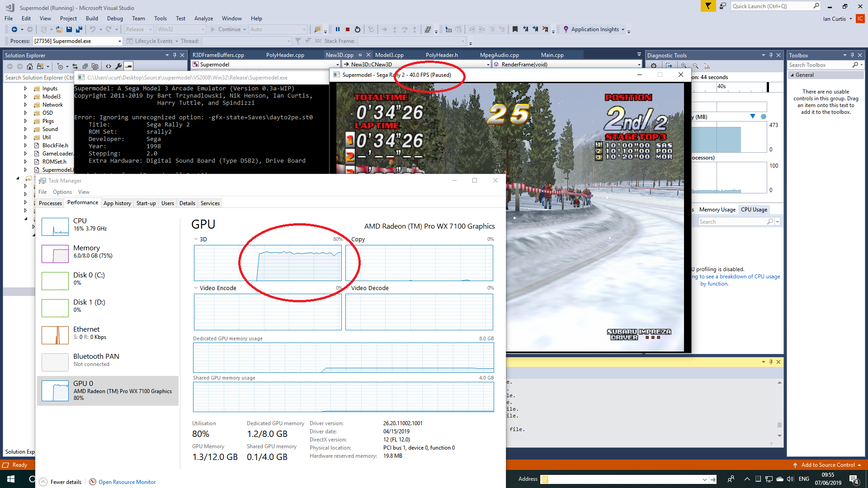
Task: Open the Analyze menu
Action: click(203, 19)
